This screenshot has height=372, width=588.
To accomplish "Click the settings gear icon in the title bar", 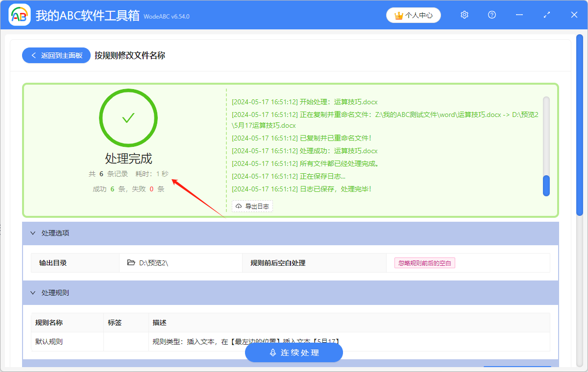I will (x=464, y=15).
